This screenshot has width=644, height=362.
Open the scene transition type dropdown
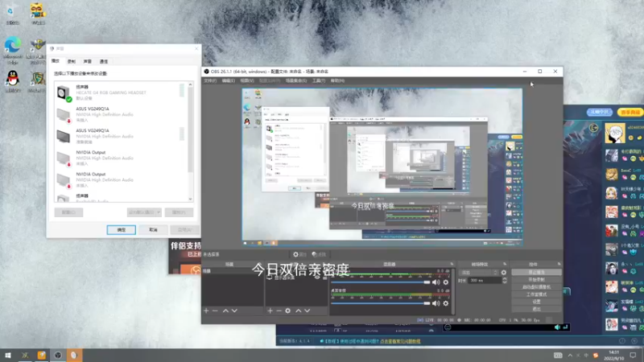(x=479, y=272)
